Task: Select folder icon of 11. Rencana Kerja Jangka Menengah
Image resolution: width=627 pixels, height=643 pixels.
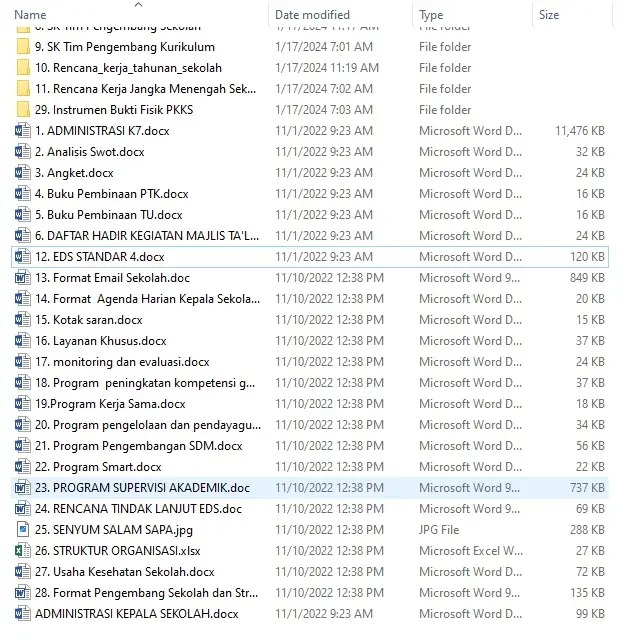Action: (23, 89)
